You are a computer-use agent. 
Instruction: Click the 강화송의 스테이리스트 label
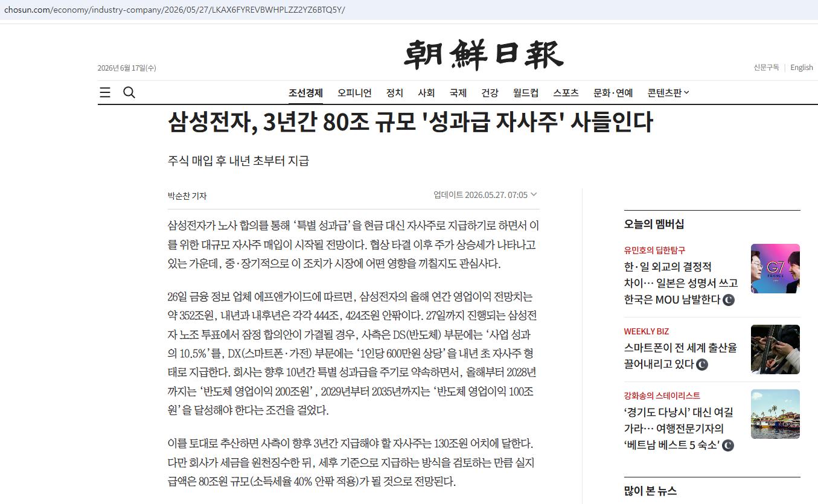662,395
